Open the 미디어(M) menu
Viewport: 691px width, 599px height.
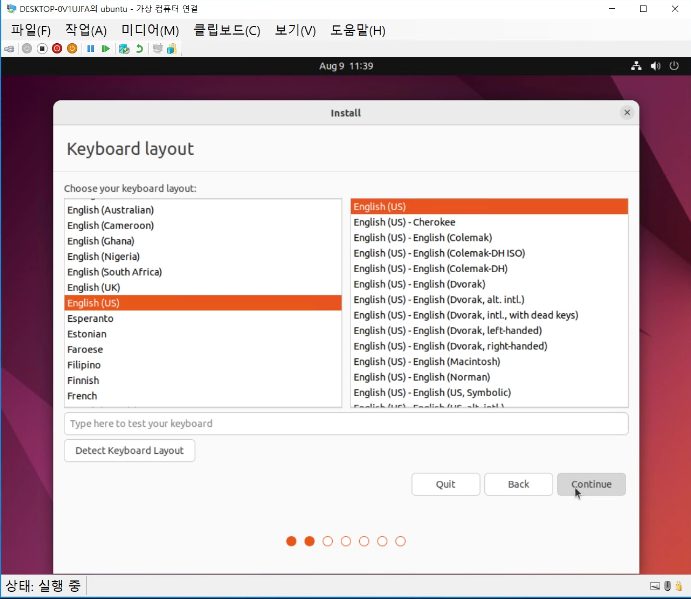tap(150, 30)
